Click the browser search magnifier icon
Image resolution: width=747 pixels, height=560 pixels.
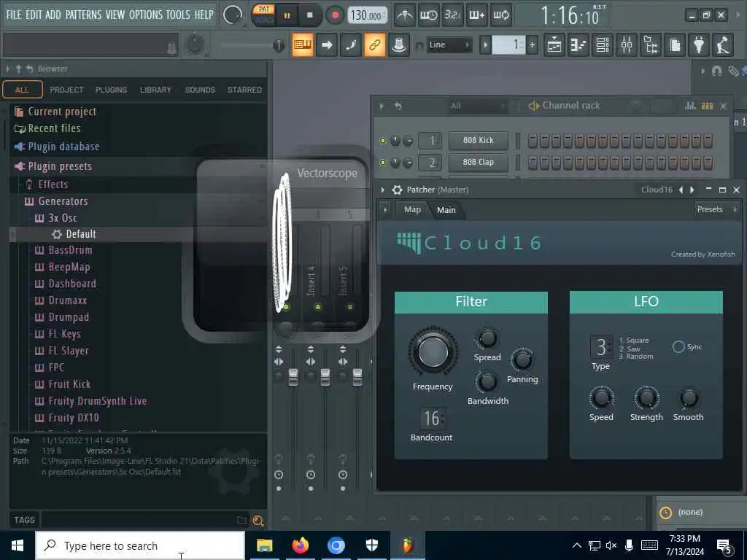coord(258,521)
